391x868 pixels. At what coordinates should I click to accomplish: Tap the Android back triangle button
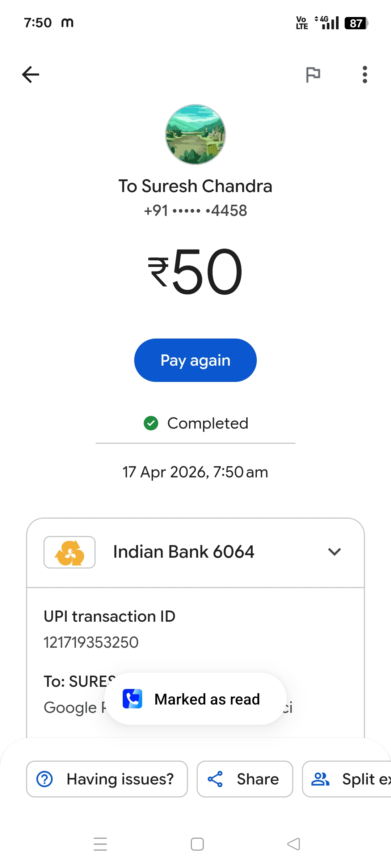(x=294, y=844)
